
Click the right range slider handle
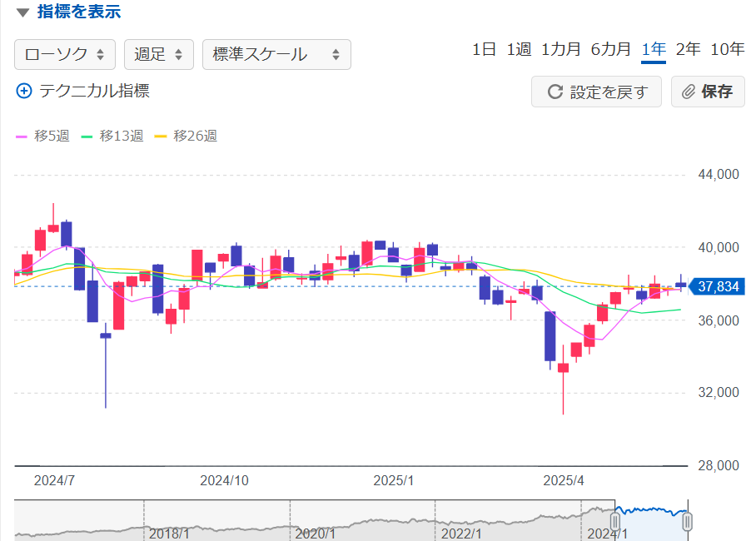pyautogui.click(x=688, y=521)
